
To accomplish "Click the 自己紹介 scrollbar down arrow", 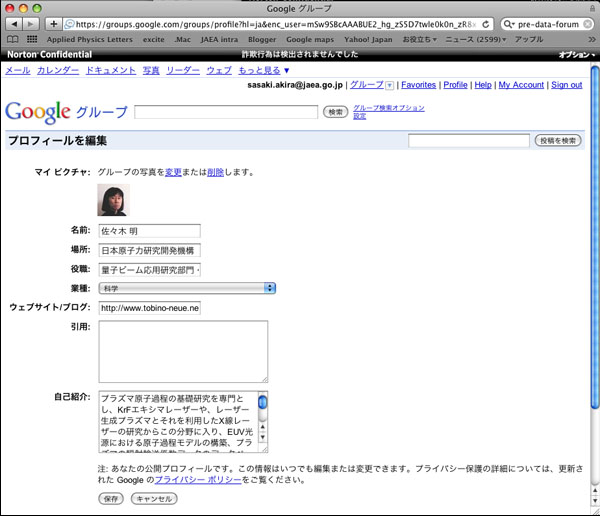I will [263, 437].
